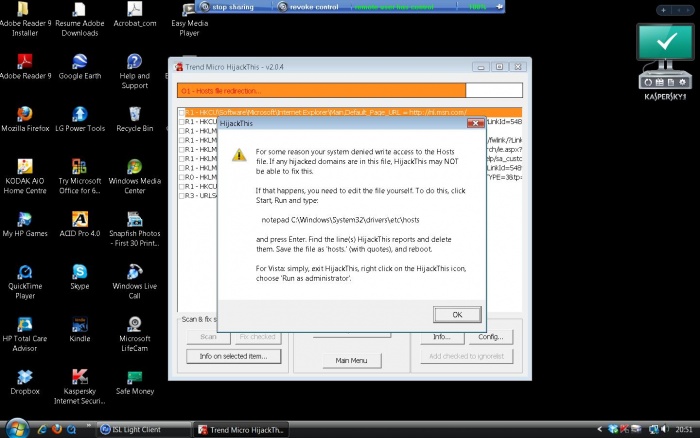Click the Kaspersky gadget document report icon

coord(671,82)
